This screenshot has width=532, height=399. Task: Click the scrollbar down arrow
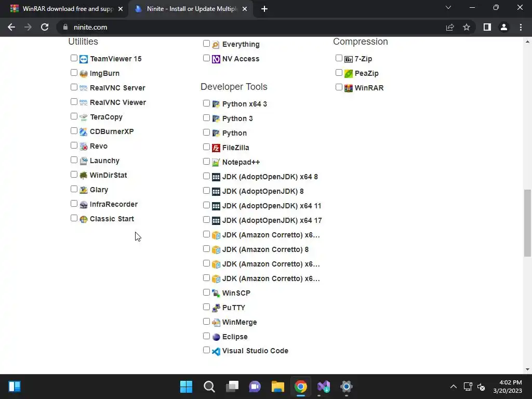tap(527, 369)
